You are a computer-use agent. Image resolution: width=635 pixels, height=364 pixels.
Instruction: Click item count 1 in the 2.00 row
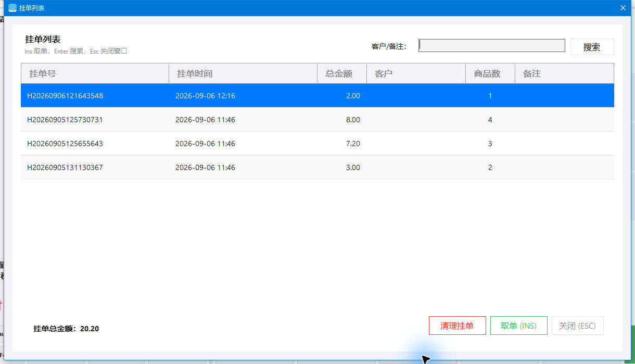coord(490,96)
